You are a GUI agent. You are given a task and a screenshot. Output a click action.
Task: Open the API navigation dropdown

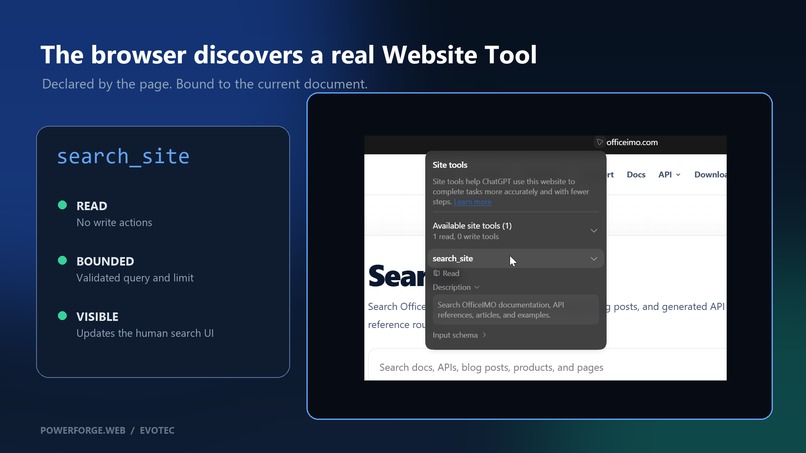[669, 175]
